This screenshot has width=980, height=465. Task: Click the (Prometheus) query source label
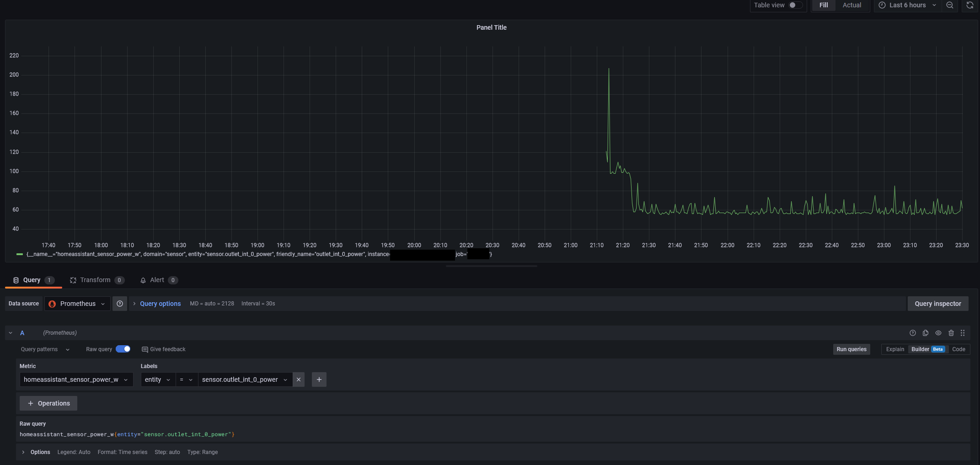(x=60, y=333)
